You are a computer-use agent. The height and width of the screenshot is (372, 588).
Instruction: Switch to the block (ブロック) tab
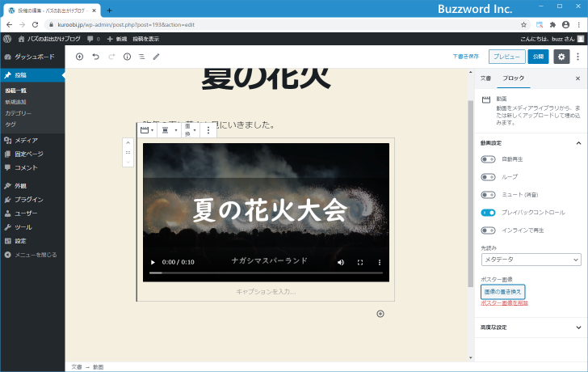514,78
